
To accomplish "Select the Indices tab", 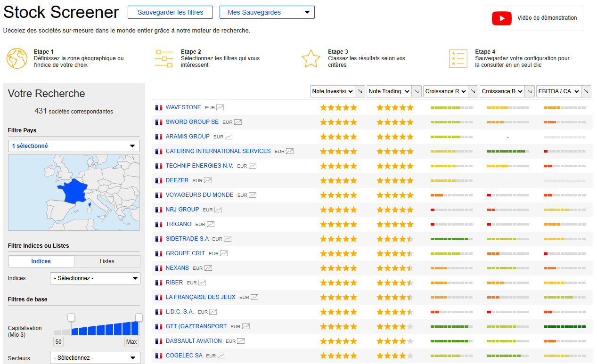I will point(41,261).
